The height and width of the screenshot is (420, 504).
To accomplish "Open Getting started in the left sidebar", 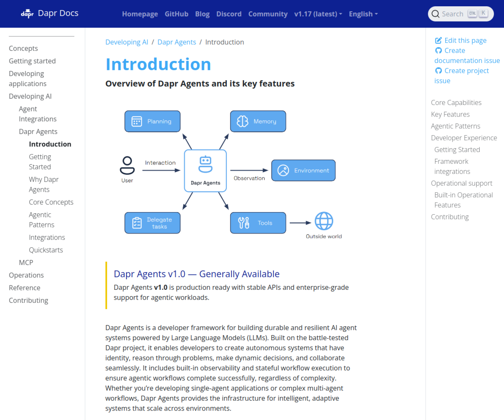I will click(x=32, y=61).
